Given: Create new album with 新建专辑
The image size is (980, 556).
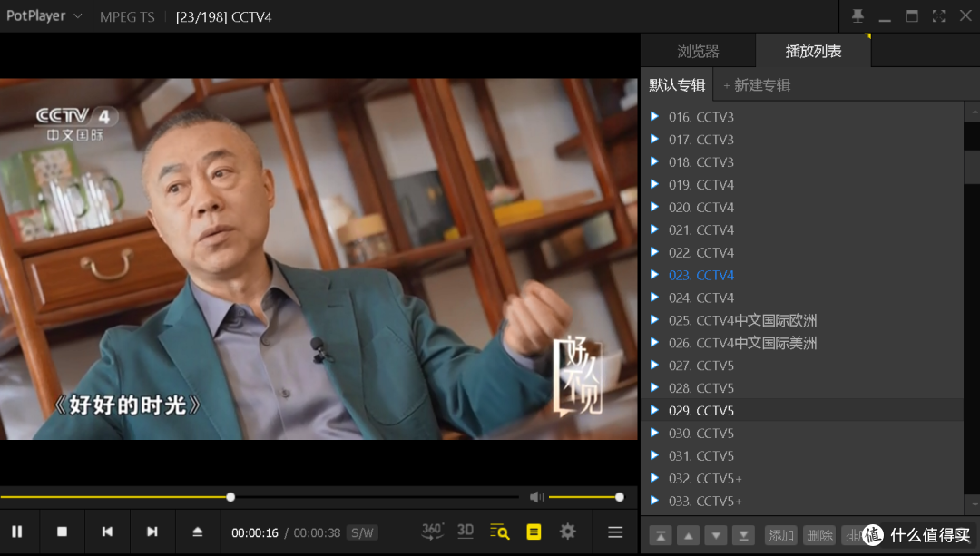Looking at the screenshot, I should (x=757, y=85).
